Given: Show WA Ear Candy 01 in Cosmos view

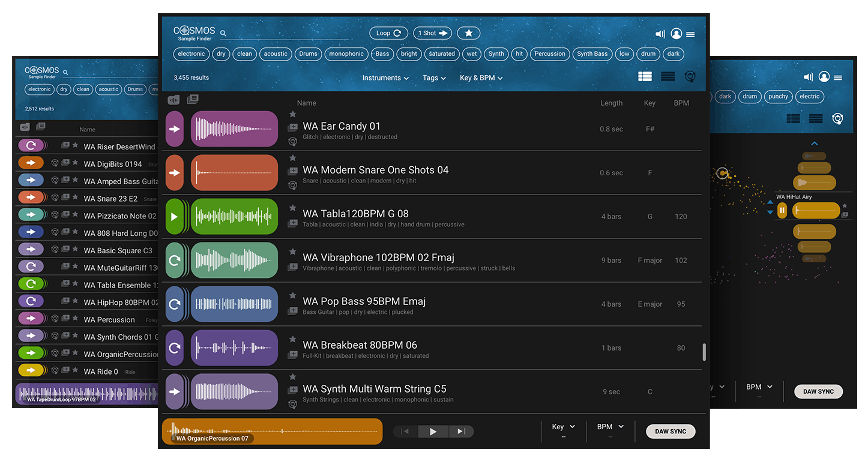Looking at the screenshot, I should pyautogui.click(x=292, y=142).
